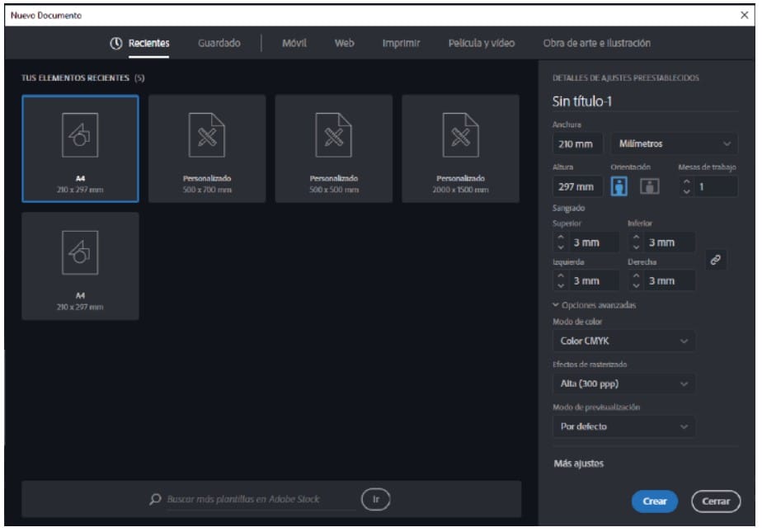Set landscape orientation
This screenshot has height=532, width=762.
650,186
